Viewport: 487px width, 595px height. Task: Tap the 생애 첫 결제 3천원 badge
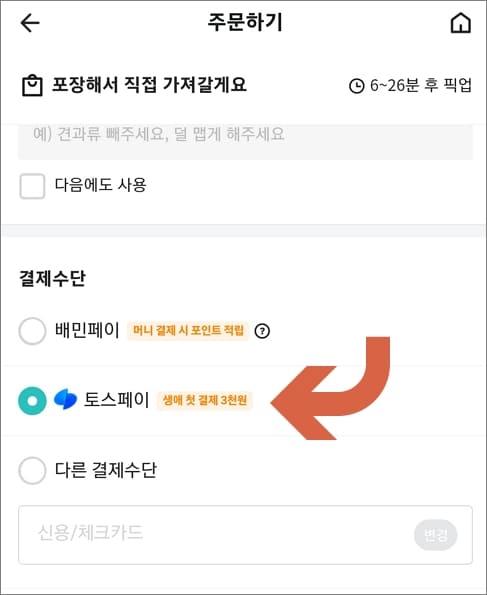(x=205, y=401)
